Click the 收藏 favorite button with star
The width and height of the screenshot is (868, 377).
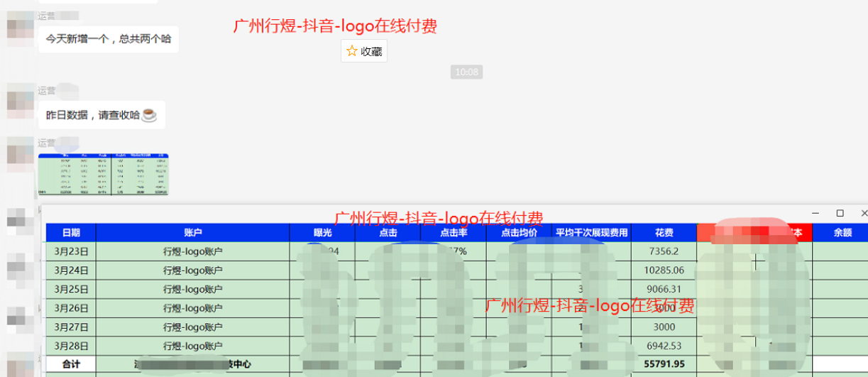[364, 51]
